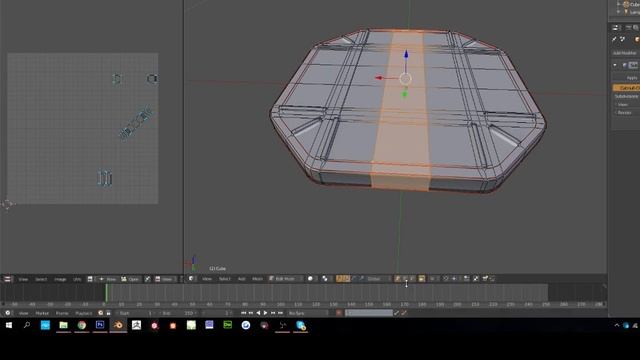The width and height of the screenshot is (640, 360).
Task: Click the properties editor type icon
Action: 615,27
